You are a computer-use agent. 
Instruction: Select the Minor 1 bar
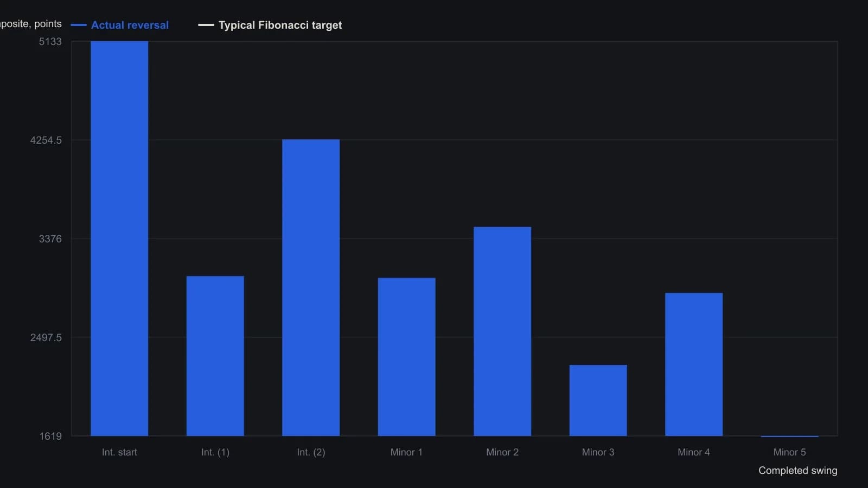tap(407, 357)
